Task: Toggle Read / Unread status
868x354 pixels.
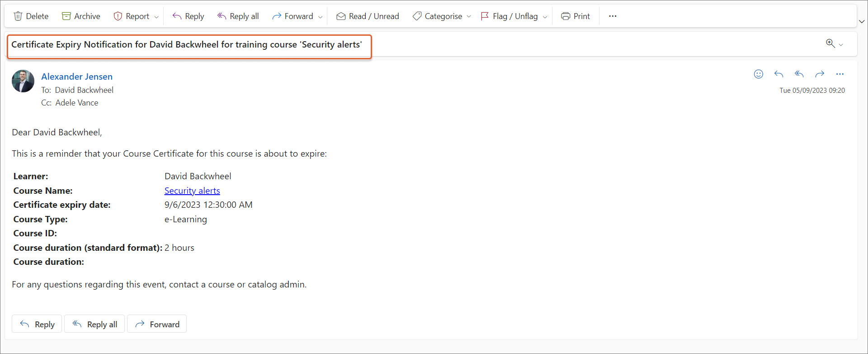Action: pyautogui.click(x=368, y=16)
